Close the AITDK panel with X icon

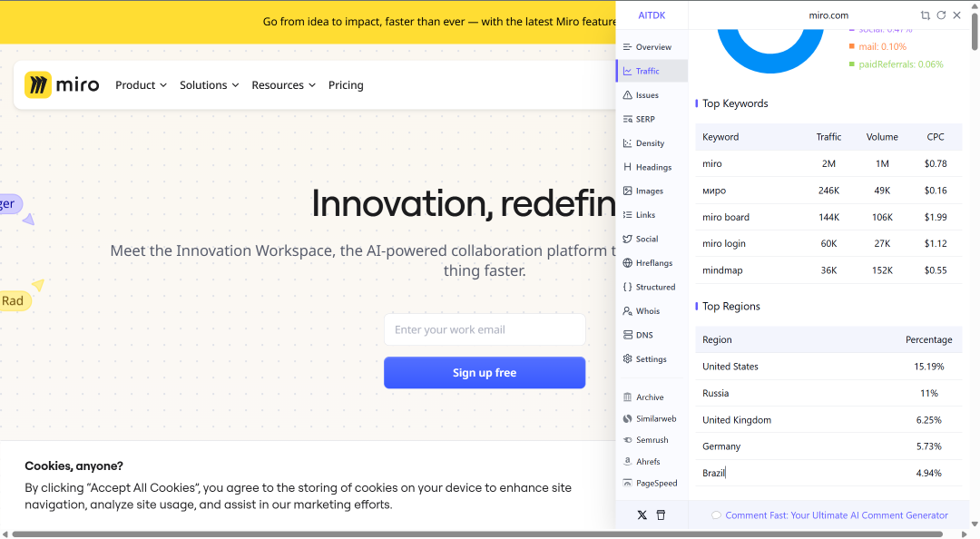click(957, 15)
